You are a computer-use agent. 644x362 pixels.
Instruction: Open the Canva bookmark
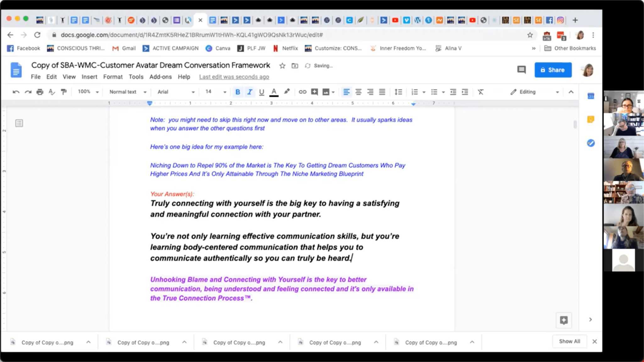218,48
